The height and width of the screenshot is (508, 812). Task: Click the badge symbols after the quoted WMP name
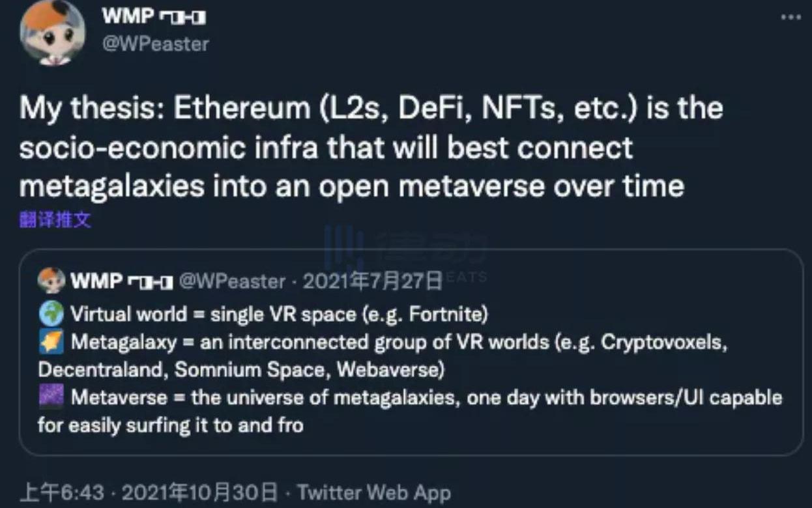click(x=150, y=281)
